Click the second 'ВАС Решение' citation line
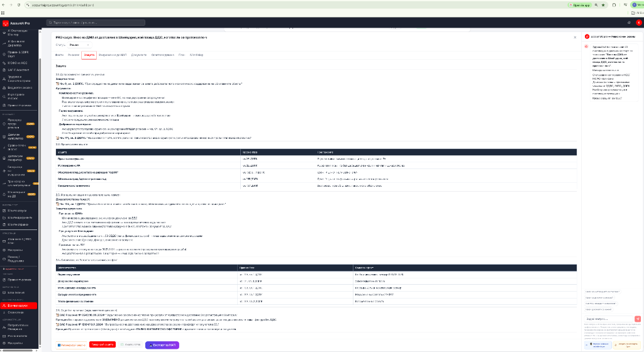This screenshot has height=352, width=644. [x=138, y=324]
